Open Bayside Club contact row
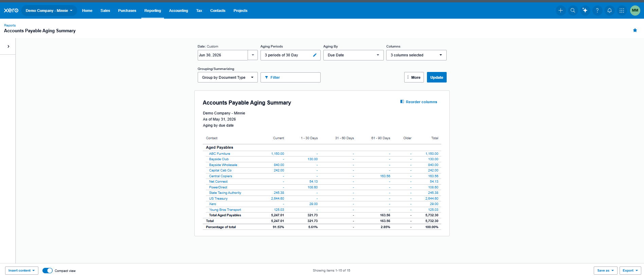 click(219, 159)
